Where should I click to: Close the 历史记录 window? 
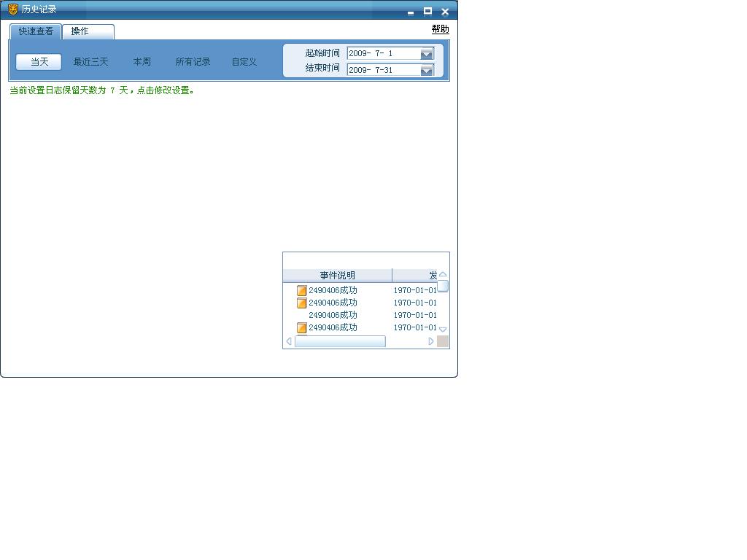[445, 12]
